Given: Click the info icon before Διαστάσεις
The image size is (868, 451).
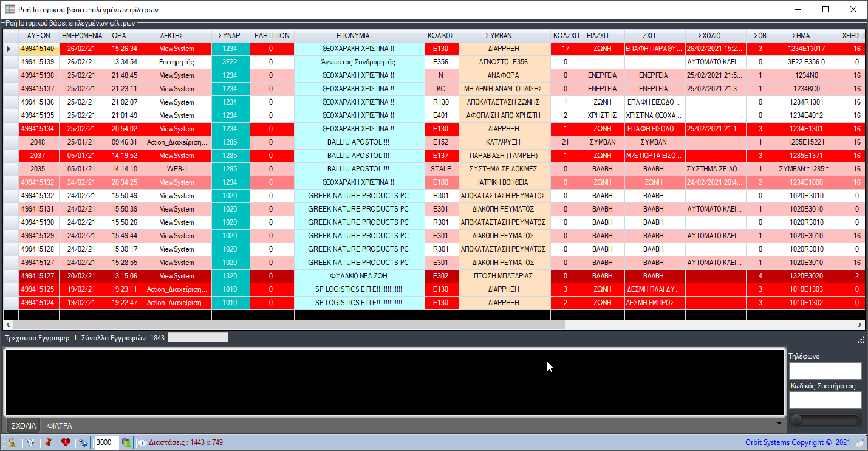Looking at the screenshot, I should coord(142,442).
